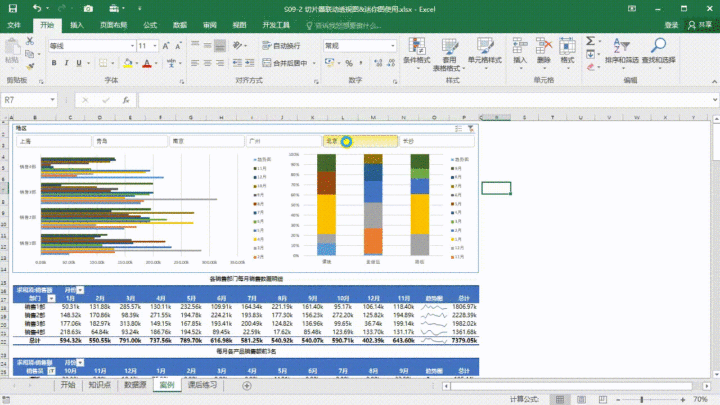Expand the font name dropdown
The image size is (720, 405).
132,46
